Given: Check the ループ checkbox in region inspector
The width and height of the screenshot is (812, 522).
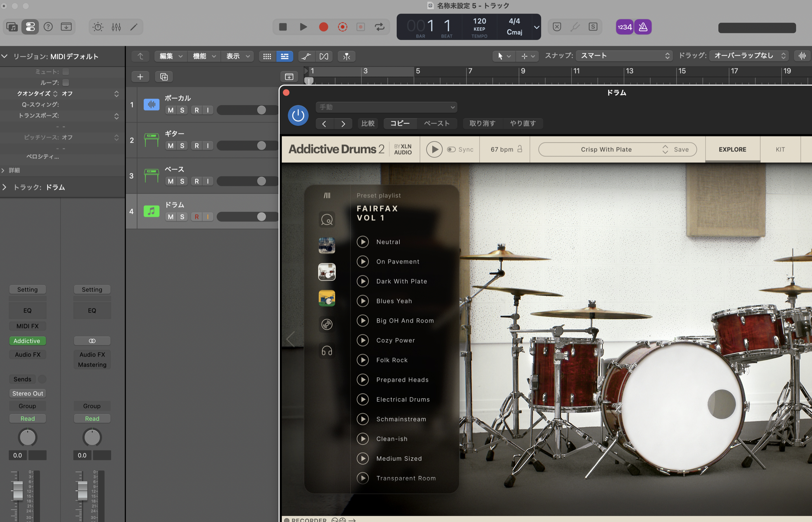Looking at the screenshot, I should 66,82.
